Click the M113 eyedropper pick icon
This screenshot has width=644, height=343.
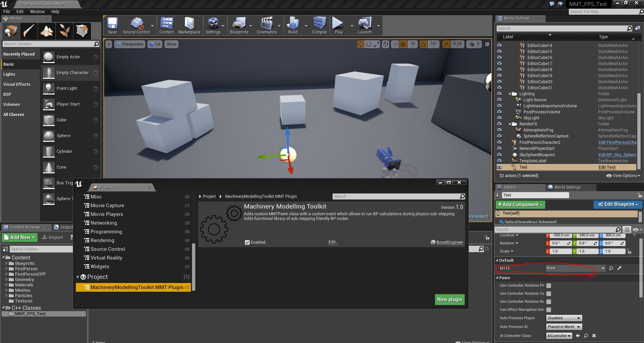pos(619,268)
